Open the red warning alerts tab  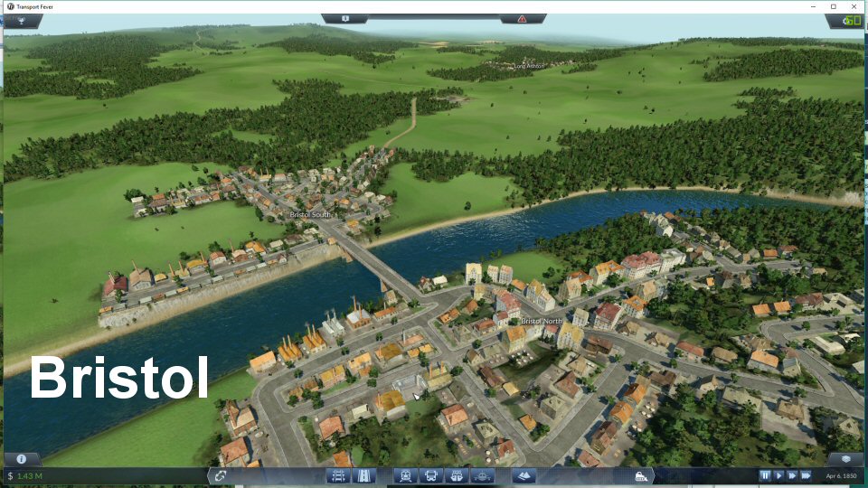(522, 19)
